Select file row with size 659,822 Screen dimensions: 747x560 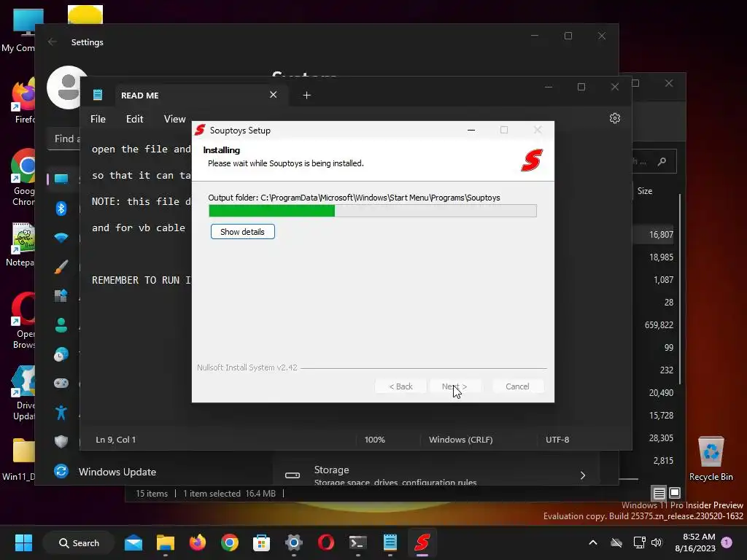659,324
